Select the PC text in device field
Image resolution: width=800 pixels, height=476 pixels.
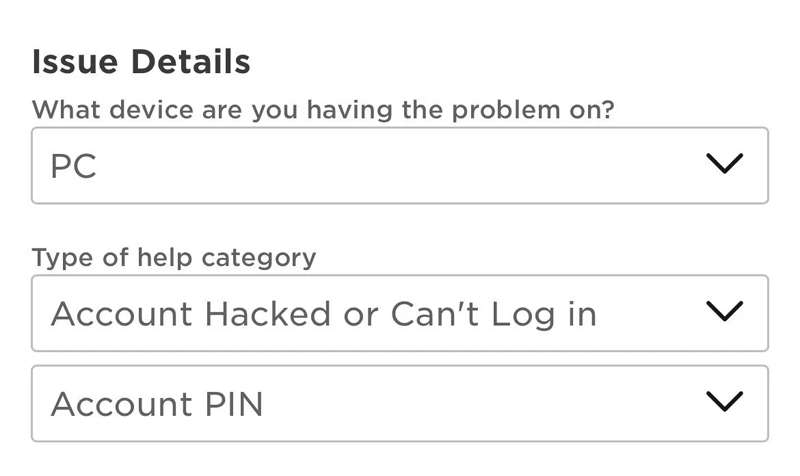point(74,166)
